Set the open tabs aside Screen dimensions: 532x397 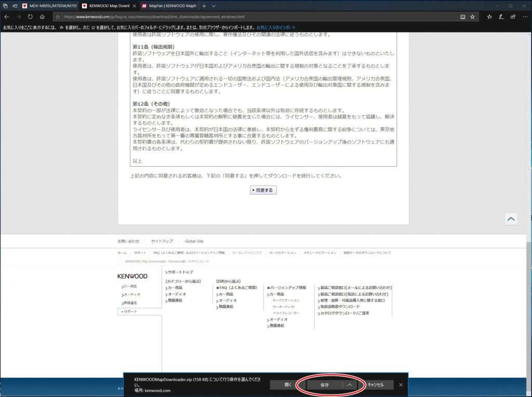(15, 6)
